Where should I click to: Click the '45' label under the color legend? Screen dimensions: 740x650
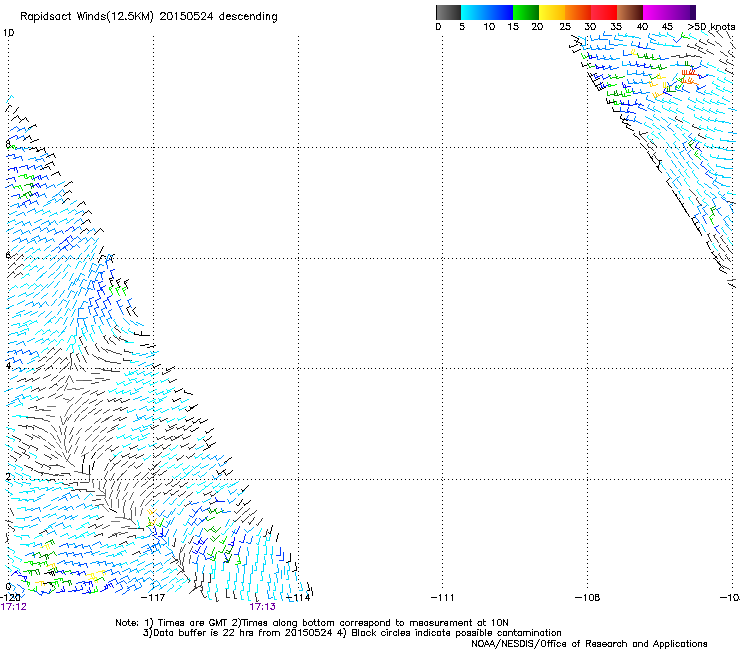pos(667,27)
